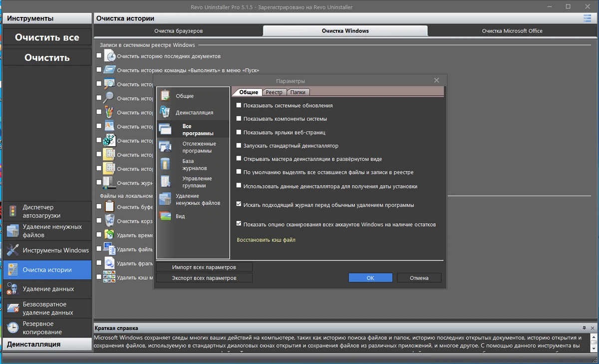Open Резервное копирование clock tool
599x364 pixels.
pyautogui.click(x=47, y=328)
